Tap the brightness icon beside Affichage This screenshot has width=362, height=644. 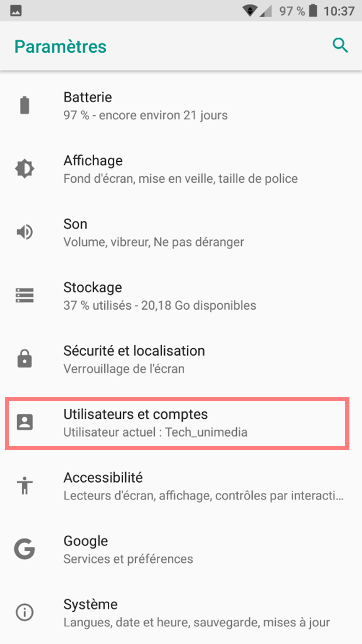tap(25, 169)
